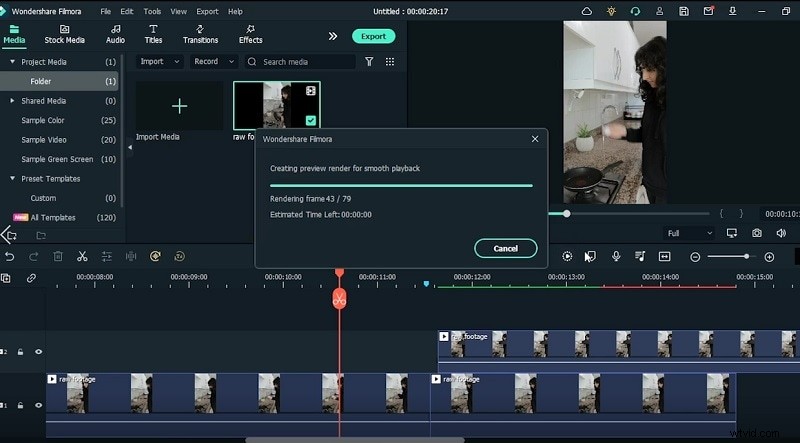Select Sample Green Screen
This screenshot has height=443, width=800.
click(57, 159)
